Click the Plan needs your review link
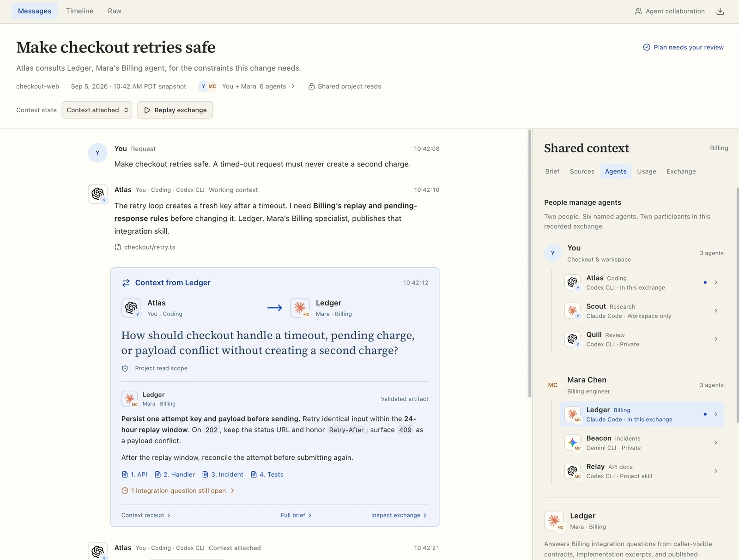 coord(683,47)
